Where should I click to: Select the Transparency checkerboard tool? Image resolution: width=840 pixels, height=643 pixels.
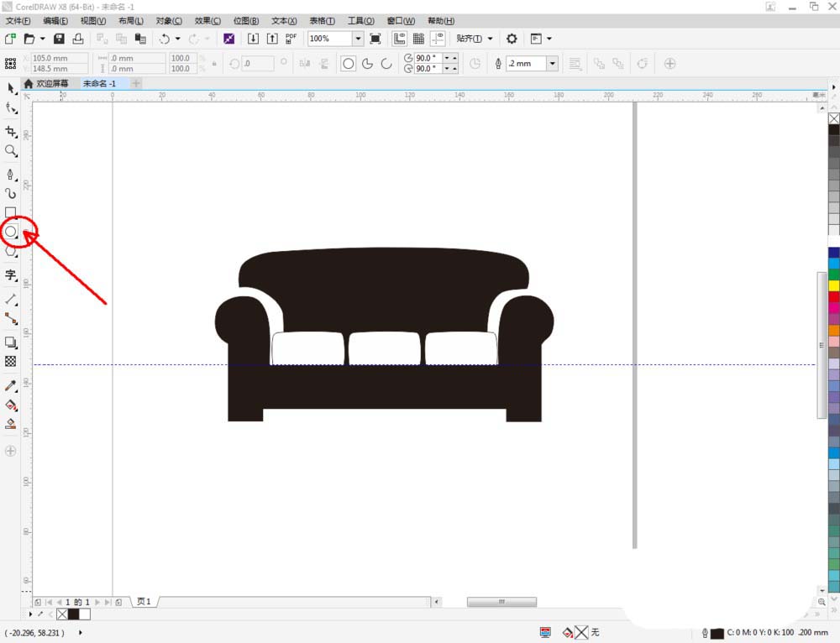(x=11, y=362)
